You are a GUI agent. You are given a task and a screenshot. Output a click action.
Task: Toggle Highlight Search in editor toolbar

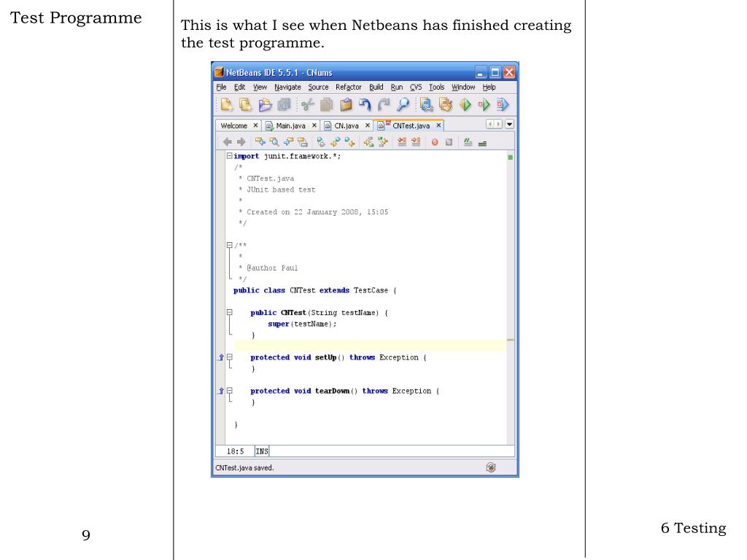tap(303, 142)
